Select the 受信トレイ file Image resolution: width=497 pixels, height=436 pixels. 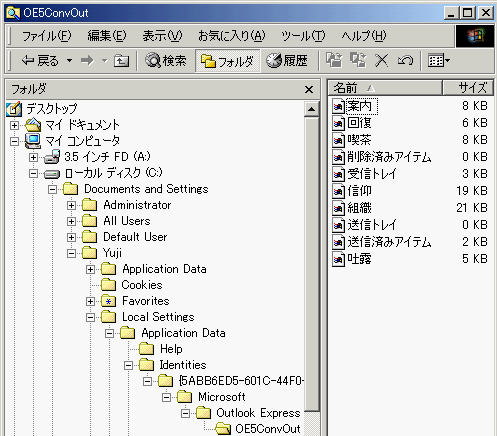click(x=372, y=174)
